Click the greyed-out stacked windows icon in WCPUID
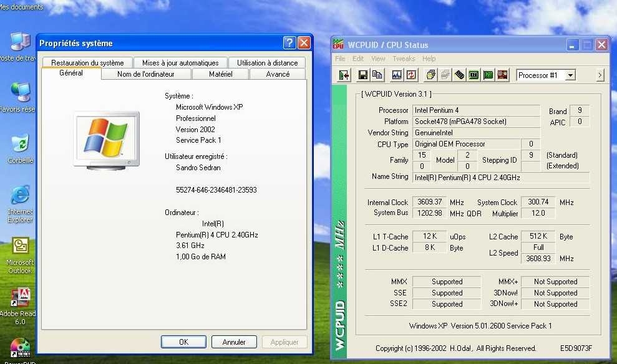 [445, 75]
